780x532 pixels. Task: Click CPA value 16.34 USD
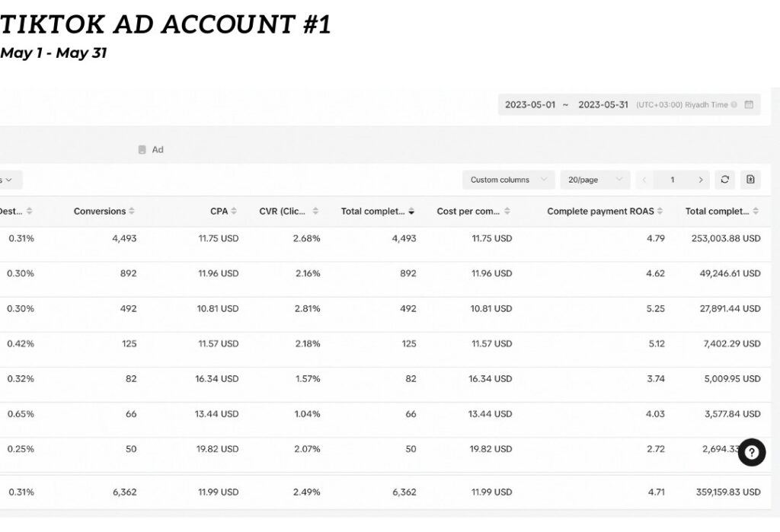217,379
